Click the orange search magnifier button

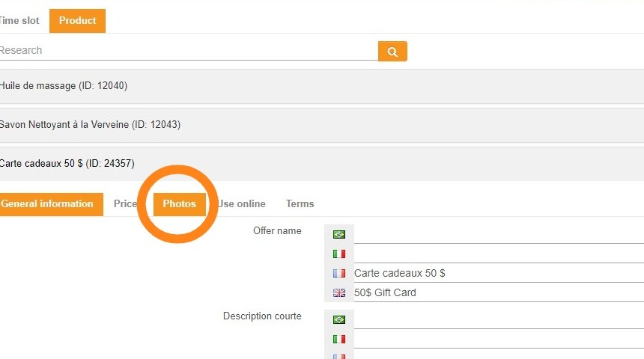pos(392,52)
